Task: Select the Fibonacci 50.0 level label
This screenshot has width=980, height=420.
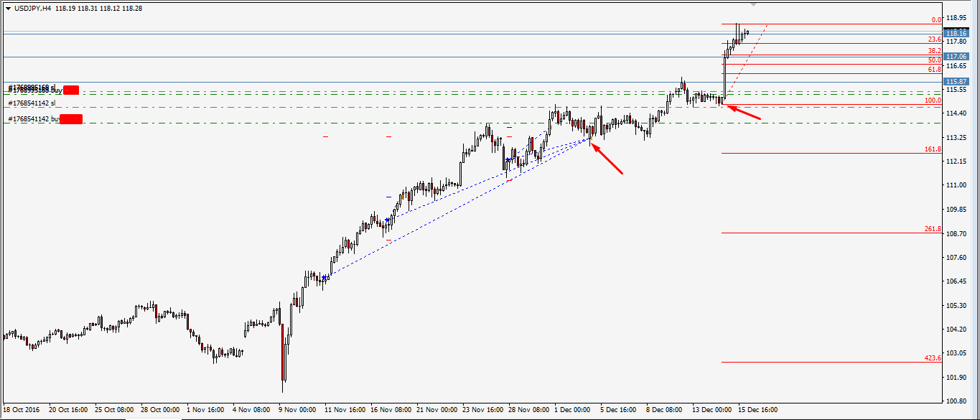Action: pos(934,60)
